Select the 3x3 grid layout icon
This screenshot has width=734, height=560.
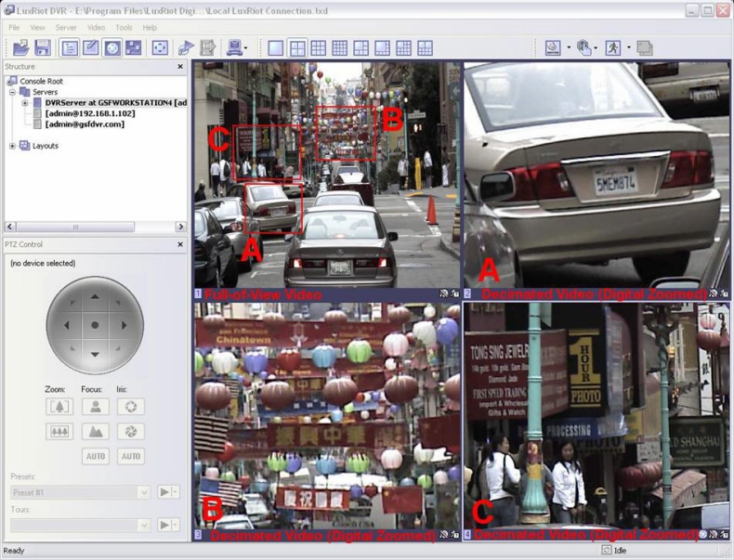[x=319, y=47]
